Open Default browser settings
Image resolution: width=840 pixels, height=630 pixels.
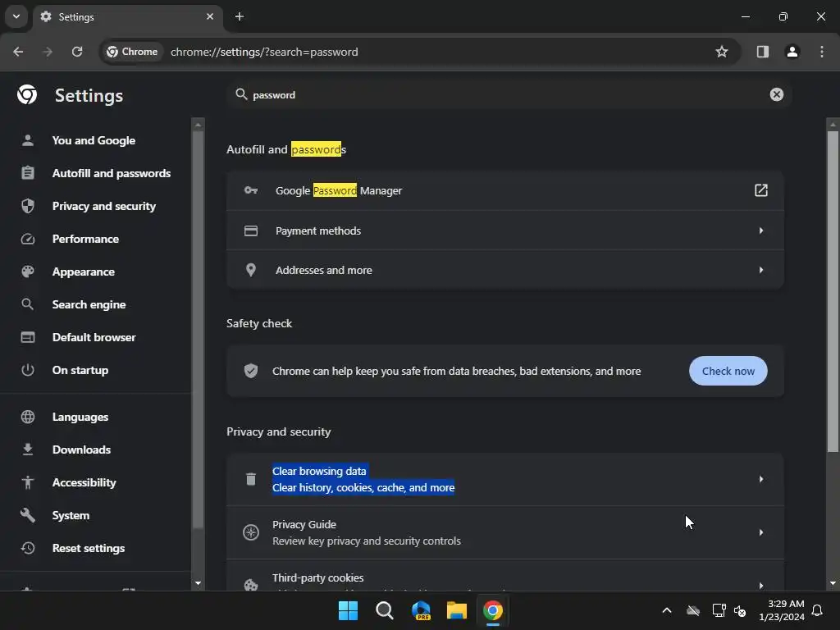(x=94, y=337)
